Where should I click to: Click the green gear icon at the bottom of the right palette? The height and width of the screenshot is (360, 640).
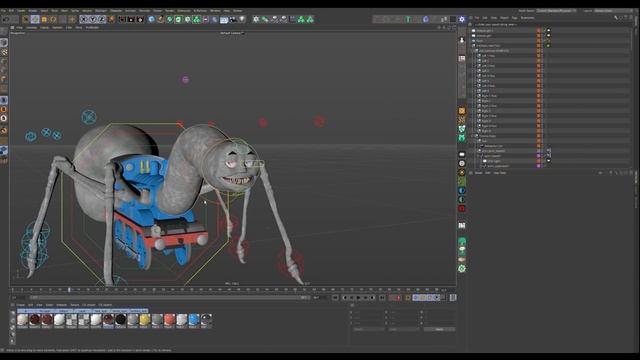[x=462, y=268]
